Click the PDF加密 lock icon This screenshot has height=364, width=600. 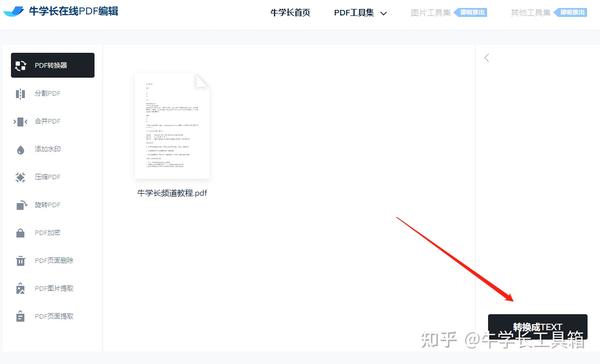point(21,233)
